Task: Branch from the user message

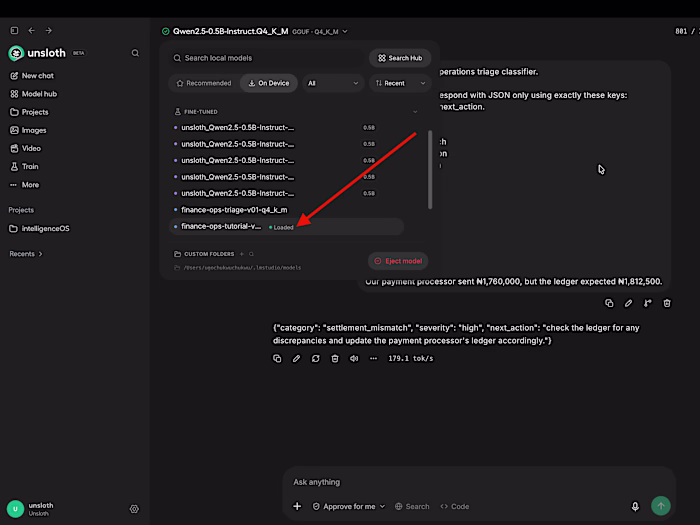Action: 647,304
